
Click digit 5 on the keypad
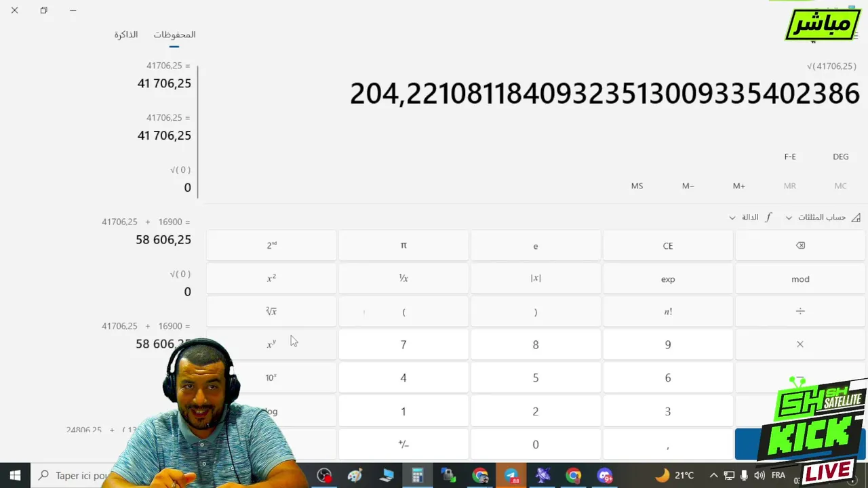coord(536,378)
